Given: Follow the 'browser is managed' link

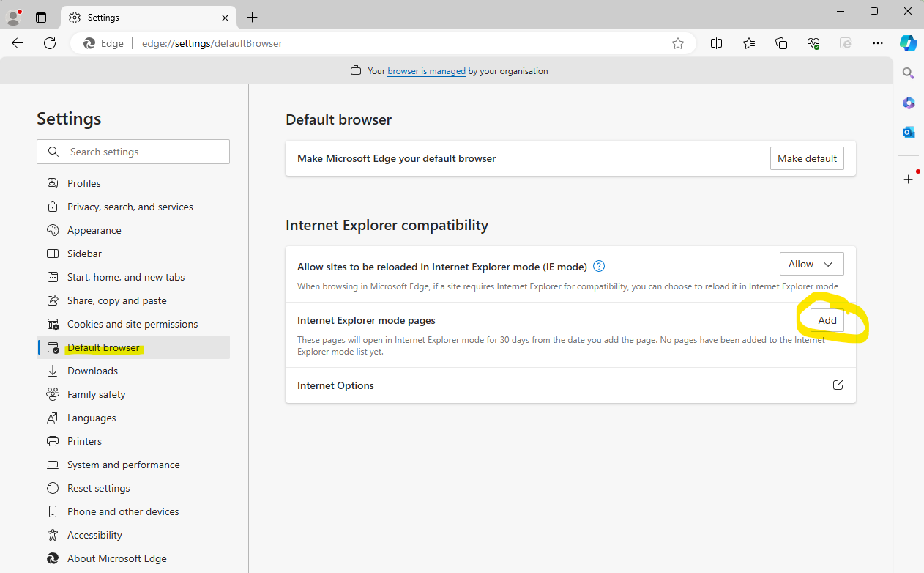Looking at the screenshot, I should tap(426, 71).
